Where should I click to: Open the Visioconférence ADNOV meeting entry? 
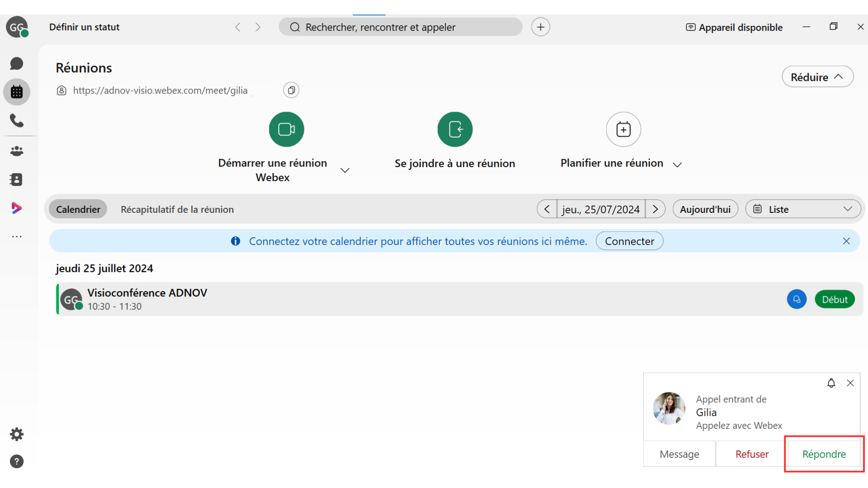460,299
